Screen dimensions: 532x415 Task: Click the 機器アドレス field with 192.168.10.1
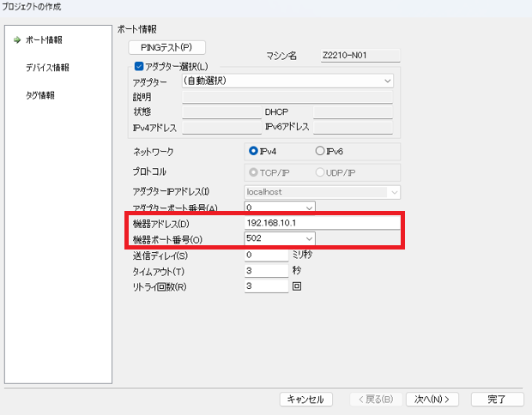(322, 223)
